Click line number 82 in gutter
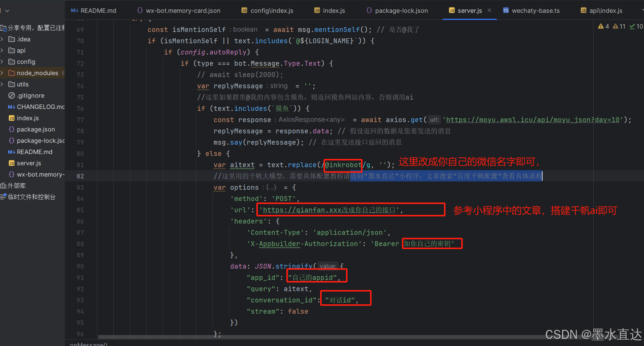The height and width of the screenshot is (346, 644). (x=80, y=176)
